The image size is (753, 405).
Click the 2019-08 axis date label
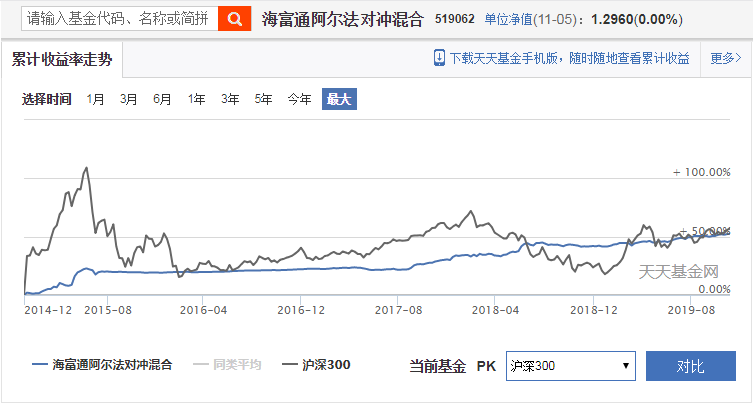[692, 310]
